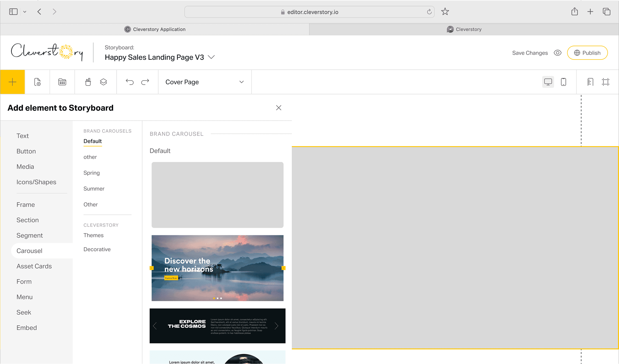
Task: Click the browser address bar
Action: [309, 12]
